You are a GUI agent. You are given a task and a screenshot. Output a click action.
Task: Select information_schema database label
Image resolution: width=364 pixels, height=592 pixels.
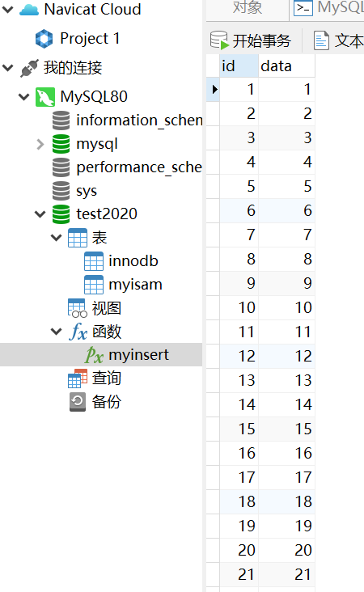(139, 121)
